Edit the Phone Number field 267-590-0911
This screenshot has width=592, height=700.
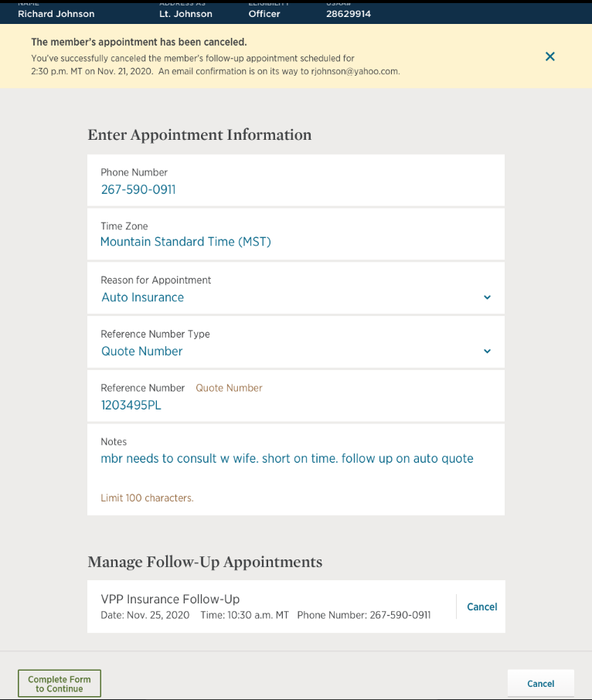pos(296,180)
